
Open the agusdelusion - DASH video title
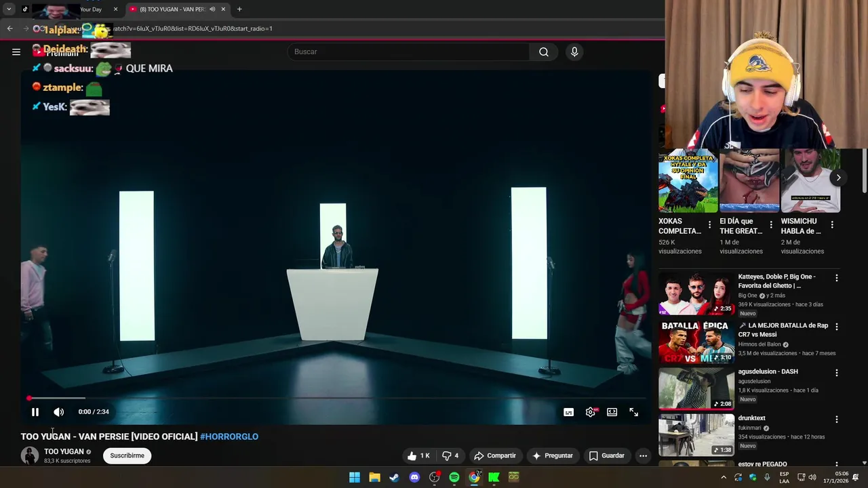tap(768, 371)
